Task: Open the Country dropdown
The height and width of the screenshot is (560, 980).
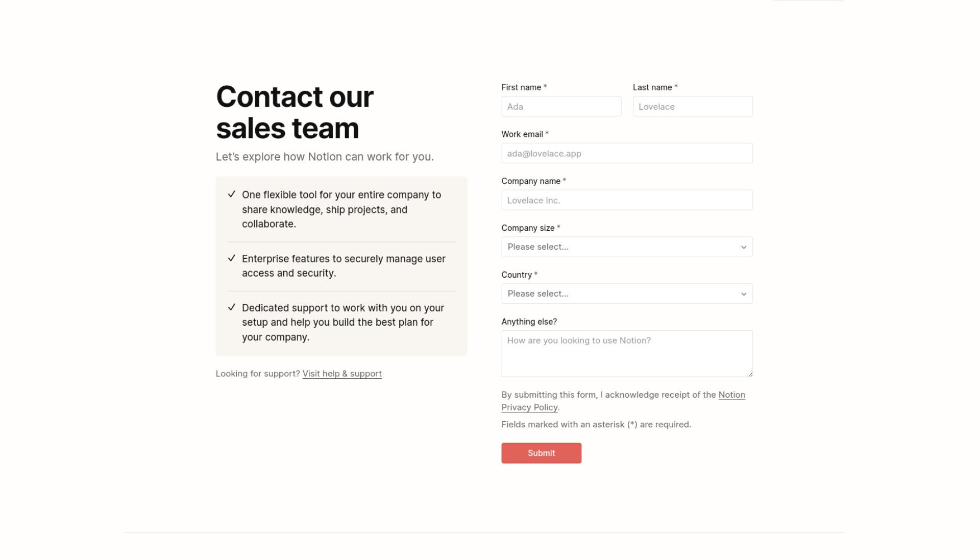Action: pos(627,294)
